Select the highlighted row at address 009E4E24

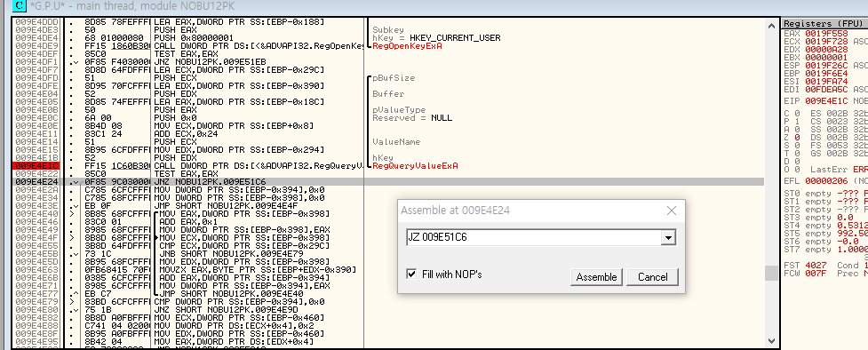tap(387, 181)
